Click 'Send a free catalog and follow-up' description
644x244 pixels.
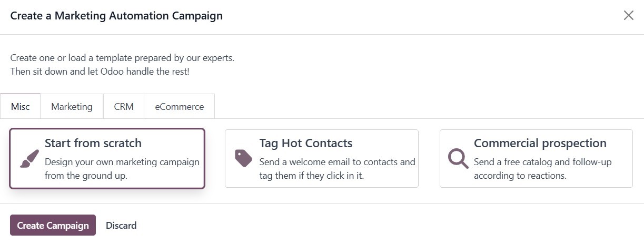coord(542,162)
